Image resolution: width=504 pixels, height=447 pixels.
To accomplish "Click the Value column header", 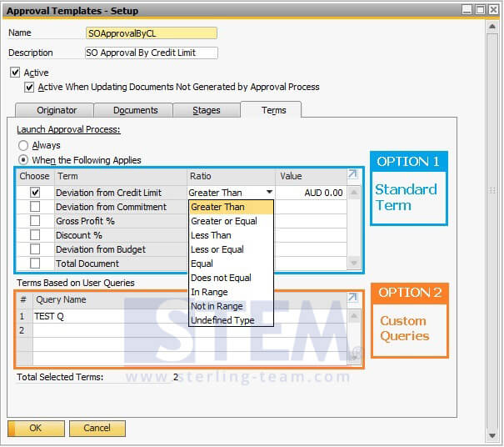I will pyautogui.click(x=311, y=176).
